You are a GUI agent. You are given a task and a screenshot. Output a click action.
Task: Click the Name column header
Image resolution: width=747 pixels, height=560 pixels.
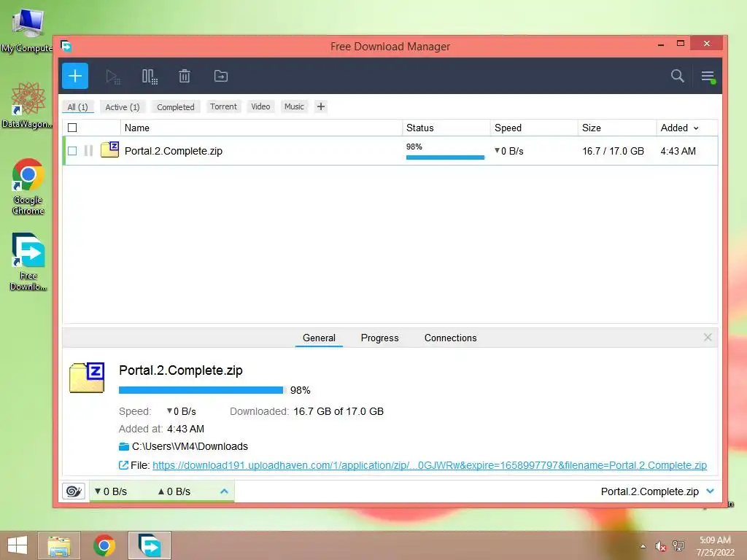tap(261, 128)
